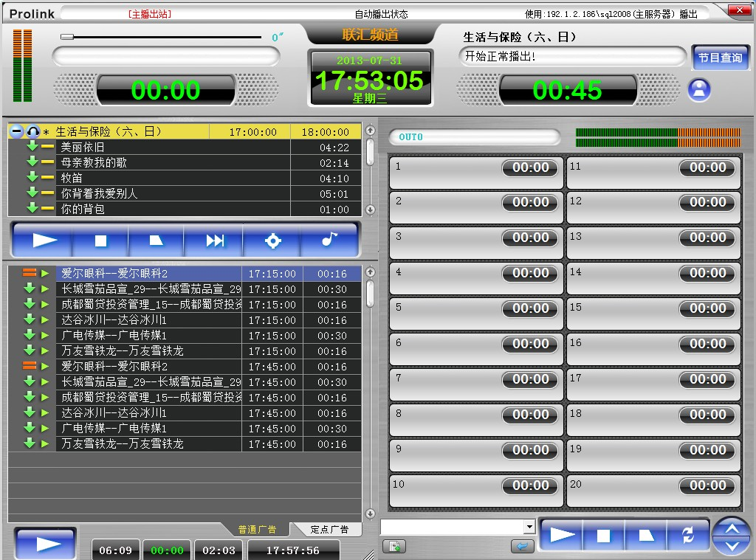The height and width of the screenshot is (560, 756).
Task: Click the fade-out trapezoid icon in playlist toolbar
Action: point(157,241)
